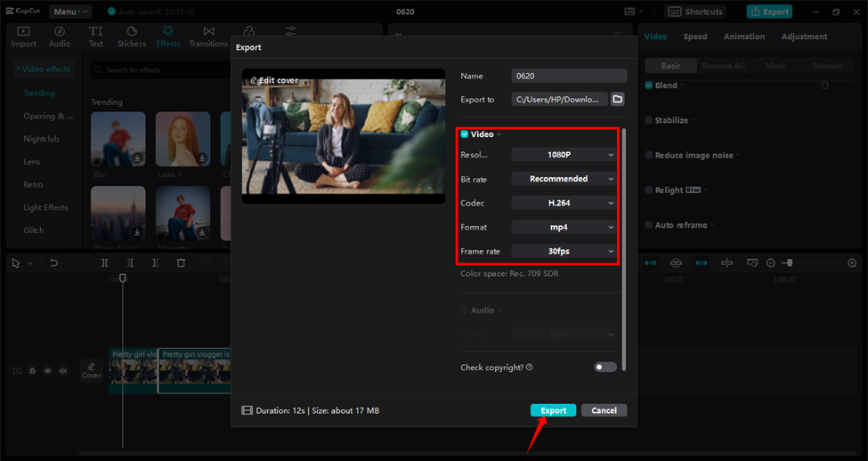Check the Audio checkbox in Export dialog

tap(465, 311)
